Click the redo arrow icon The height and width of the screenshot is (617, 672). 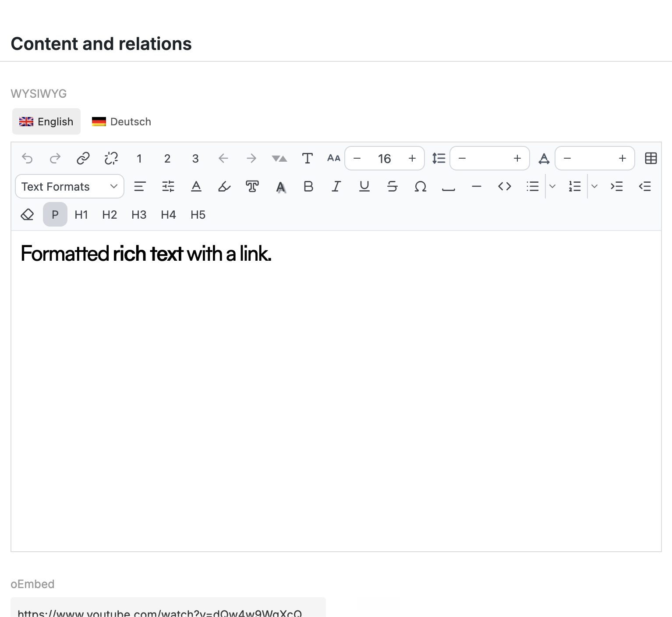click(55, 158)
